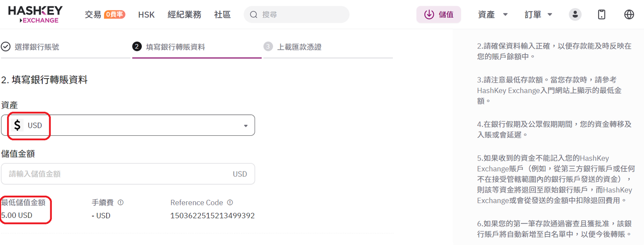Open the HSK menu item
644x245 pixels.
(146, 15)
